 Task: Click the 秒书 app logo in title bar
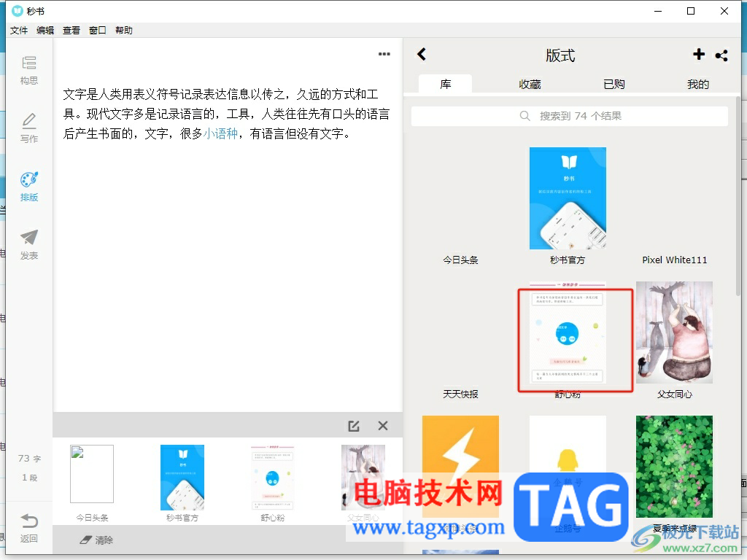click(x=18, y=10)
